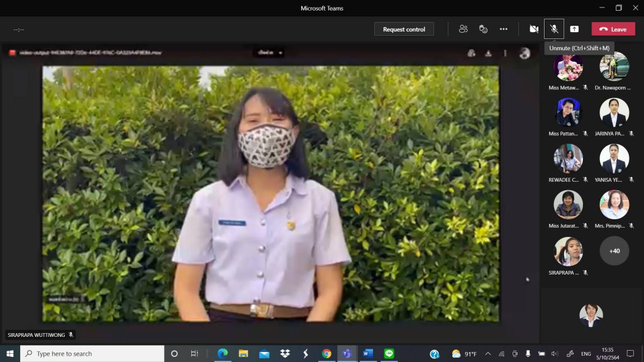Image resolution: width=644 pixels, height=362 pixels.
Task: Select JARINYA PA... participant avatar
Action: click(614, 112)
